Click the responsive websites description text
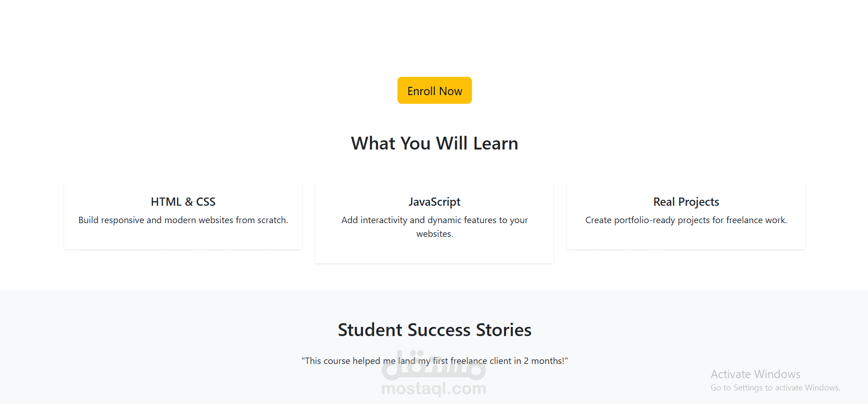Image resolution: width=868 pixels, height=406 pixels. pos(183,220)
